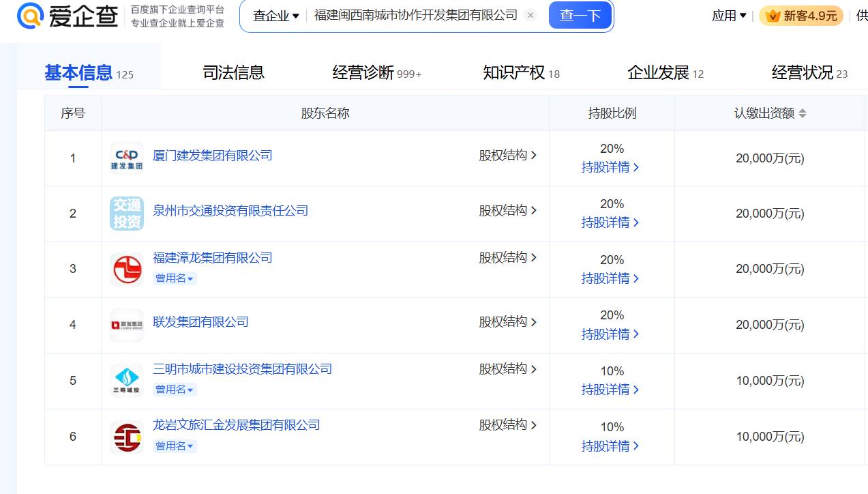View 持股详情 for 厦门建发集团

pyautogui.click(x=610, y=167)
